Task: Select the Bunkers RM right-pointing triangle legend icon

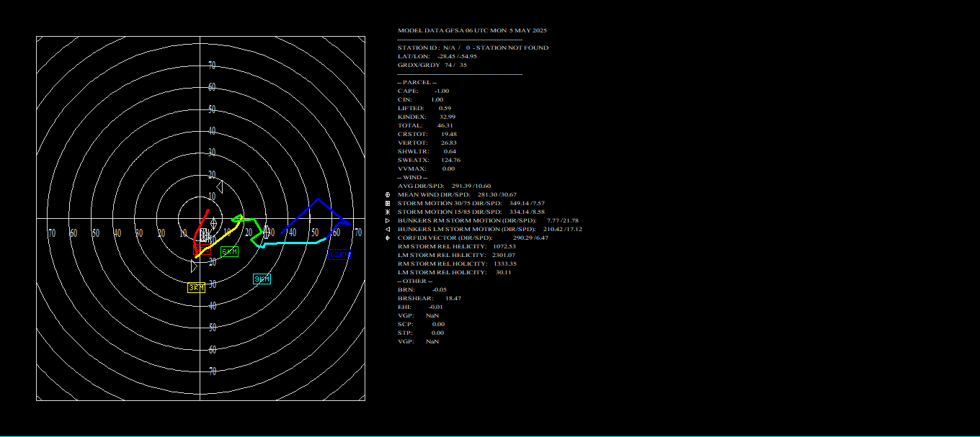Action: coord(388,220)
